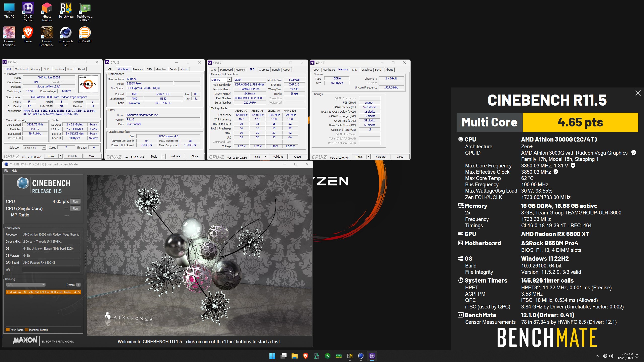Click the AMD Radeon RX 6600 XT GFX Board field

[x=51, y=263]
